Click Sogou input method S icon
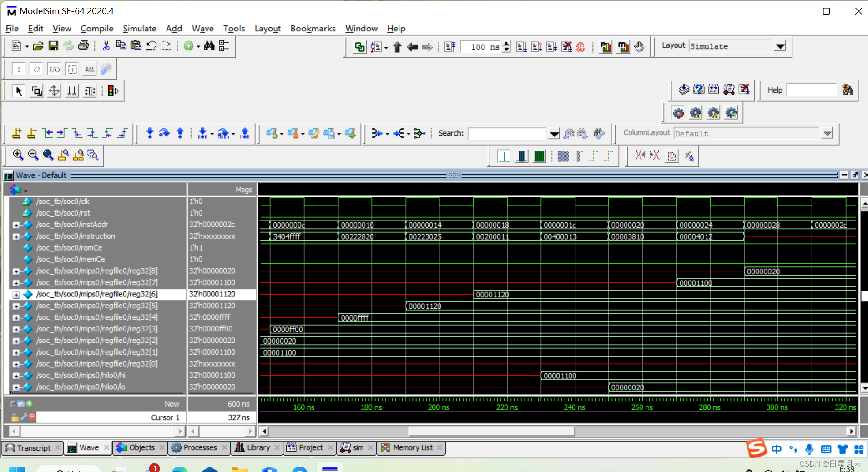 tap(756, 448)
